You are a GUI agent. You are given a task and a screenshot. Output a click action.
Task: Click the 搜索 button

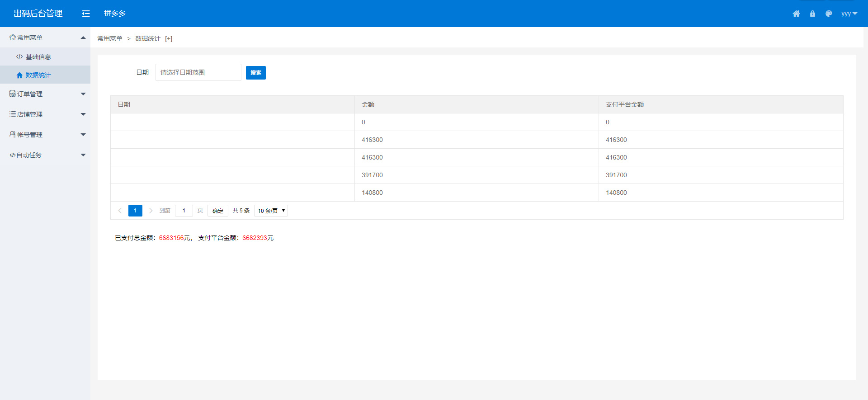pyautogui.click(x=255, y=73)
